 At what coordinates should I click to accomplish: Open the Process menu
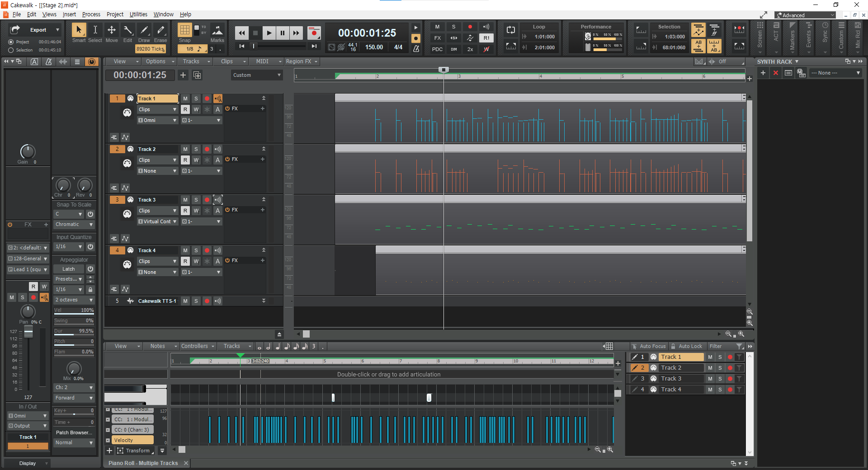tap(91, 14)
